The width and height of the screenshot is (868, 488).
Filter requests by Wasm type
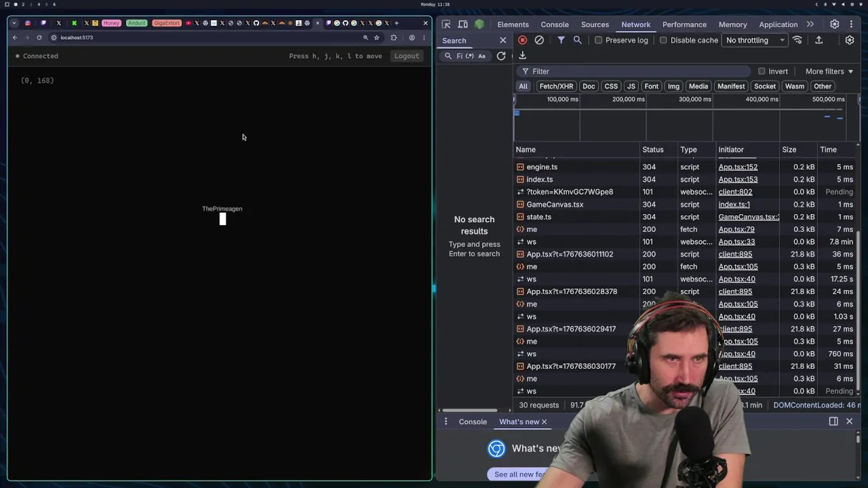794,86
